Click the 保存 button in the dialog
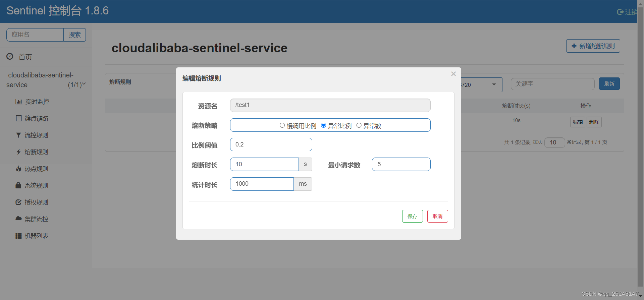Screen dimensions: 644x300 pyautogui.click(x=412, y=216)
